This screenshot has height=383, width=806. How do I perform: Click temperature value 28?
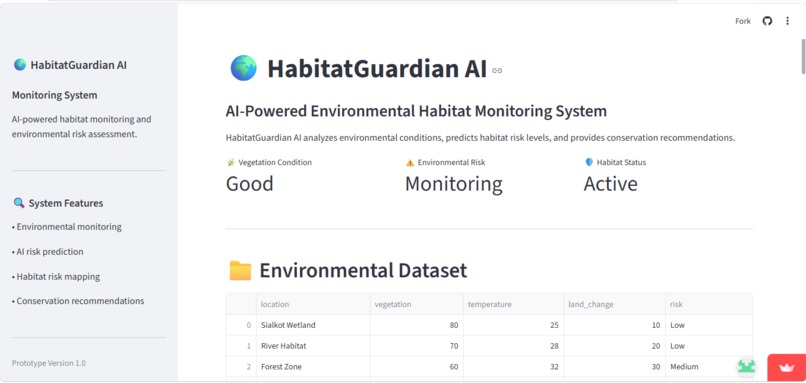(x=513, y=346)
